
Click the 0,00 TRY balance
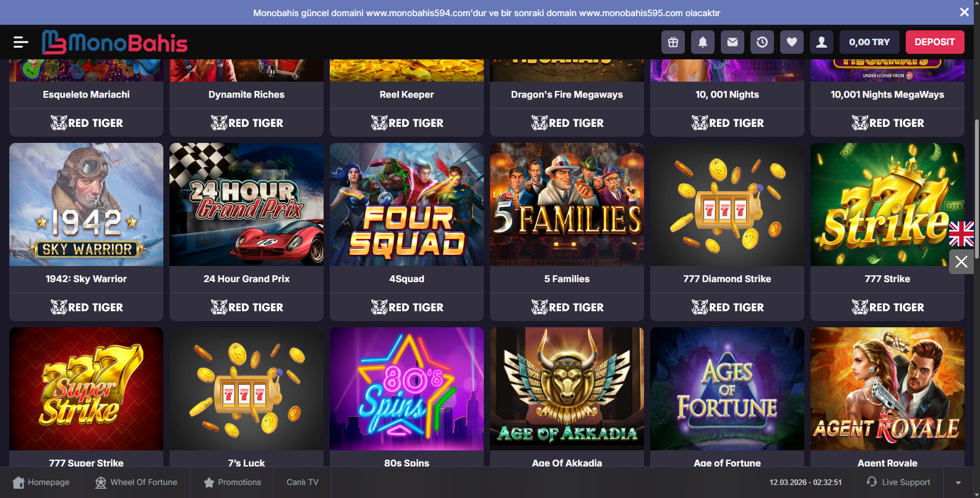869,42
